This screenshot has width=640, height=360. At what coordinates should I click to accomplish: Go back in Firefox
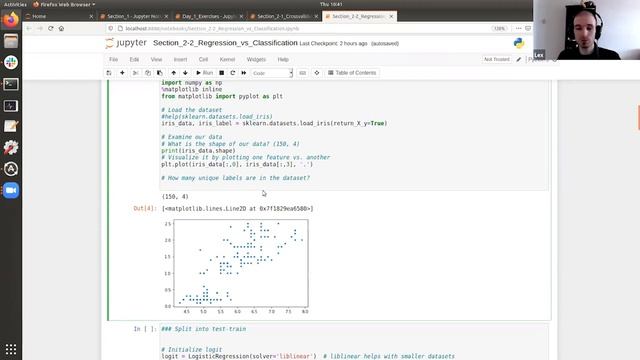29,29
